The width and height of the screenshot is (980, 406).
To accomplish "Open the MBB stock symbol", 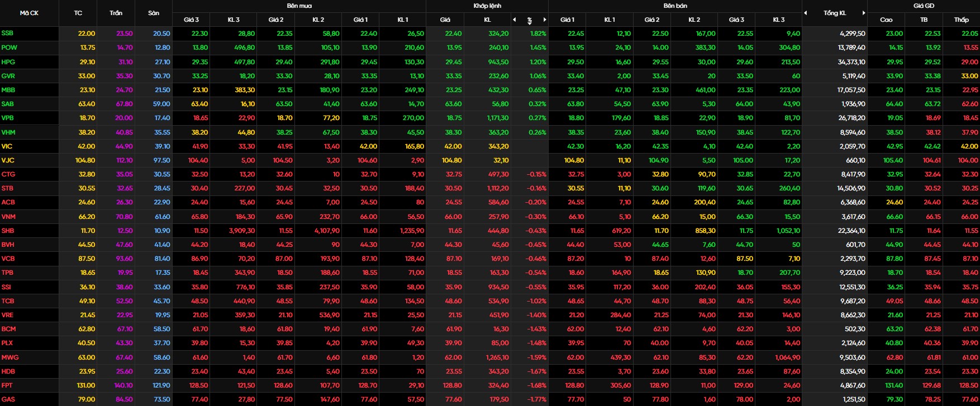I will [8, 90].
